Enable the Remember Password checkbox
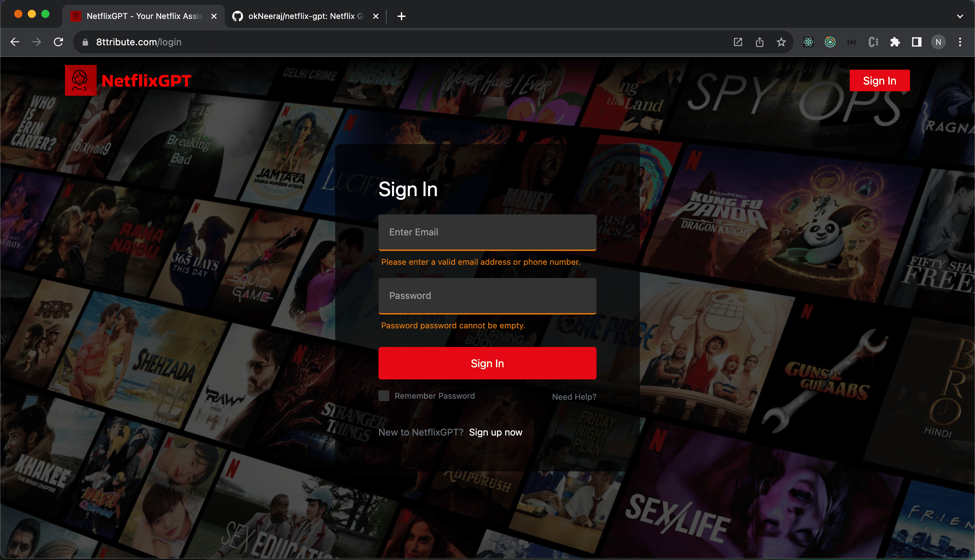The height and width of the screenshot is (560, 975). click(384, 395)
